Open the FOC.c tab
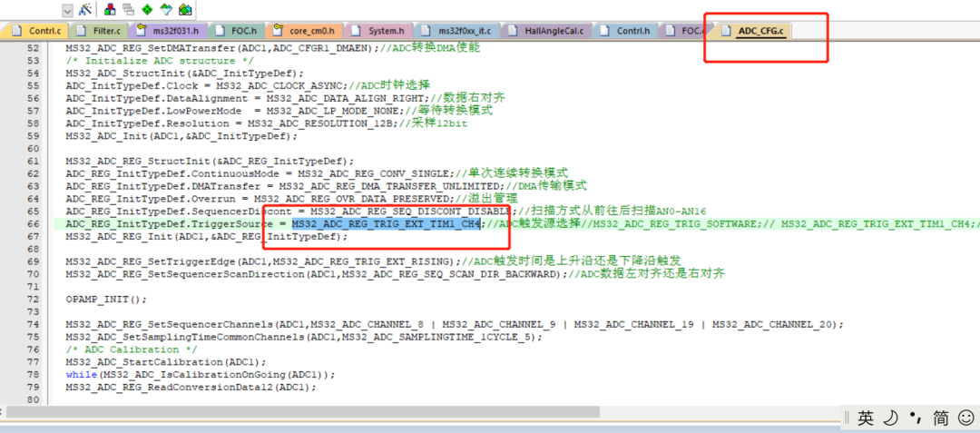Image resolution: width=980 pixels, height=433 pixels. [686, 30]
